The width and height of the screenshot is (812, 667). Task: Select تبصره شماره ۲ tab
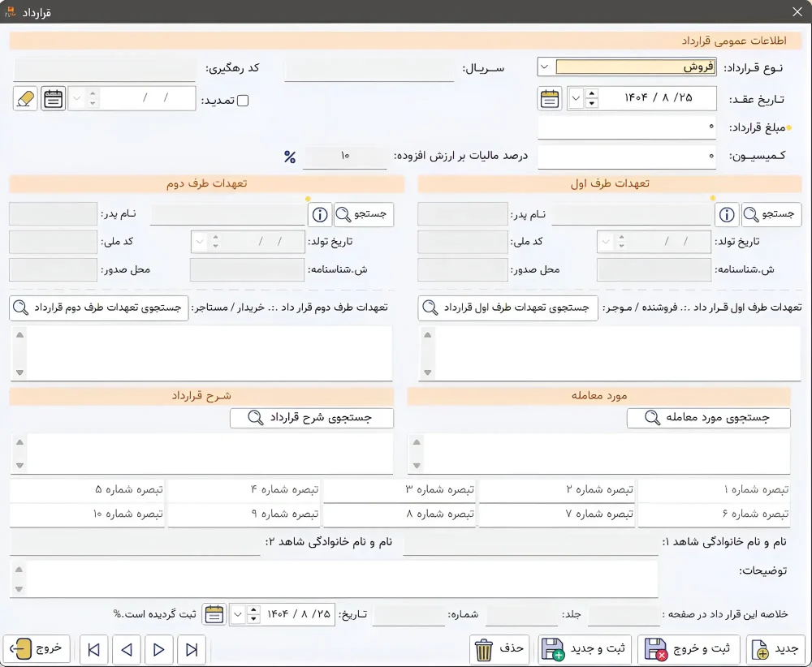coord(557,489)
